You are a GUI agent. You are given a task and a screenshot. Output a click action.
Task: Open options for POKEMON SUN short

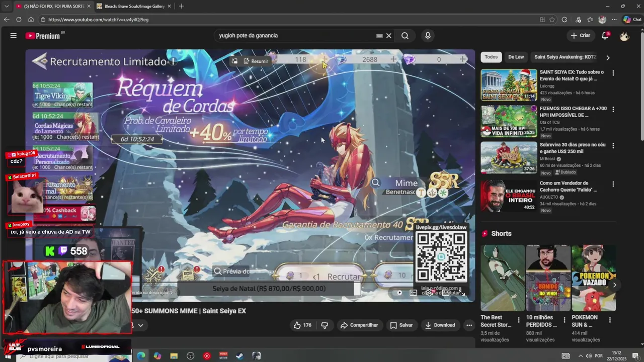610,320
